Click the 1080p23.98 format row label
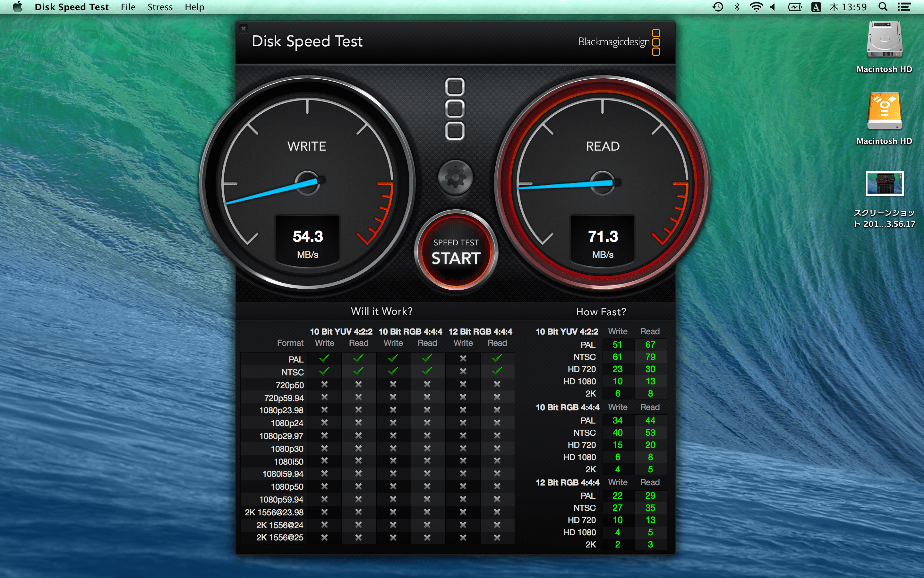The height and width of the screenshot is (578, 924). (x=281, y=411)
